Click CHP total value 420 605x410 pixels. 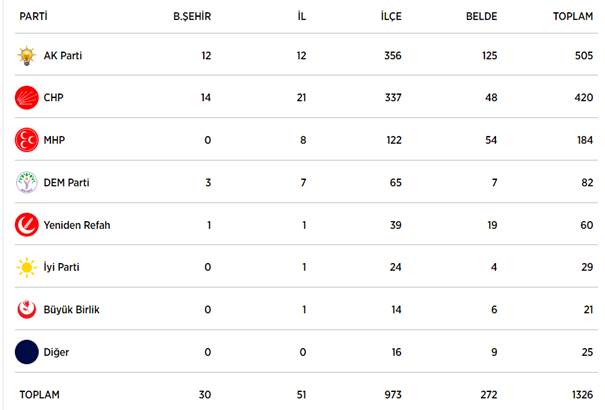583,98
